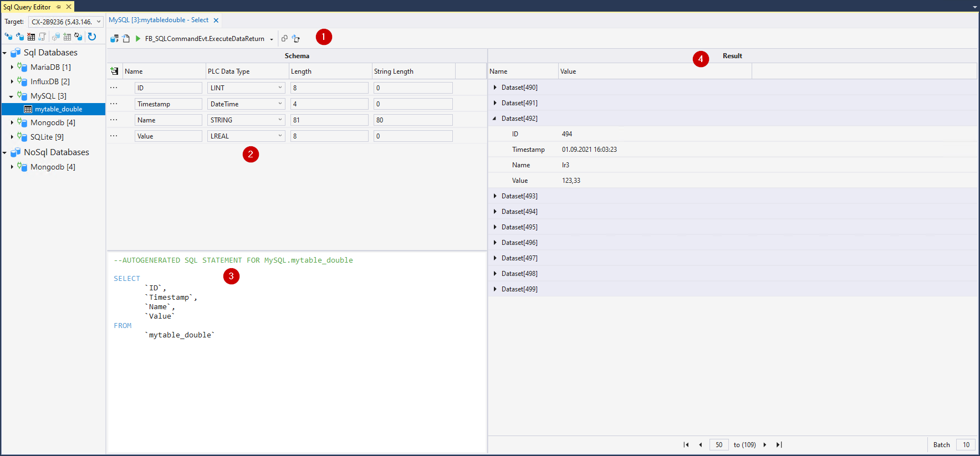Image resolution: width=980 pixels, height=456 pixels.
Task: Select the 01.09.2021 16:03:23 timestamp cell
Action: pyautogui.click(x=589, y=150)
